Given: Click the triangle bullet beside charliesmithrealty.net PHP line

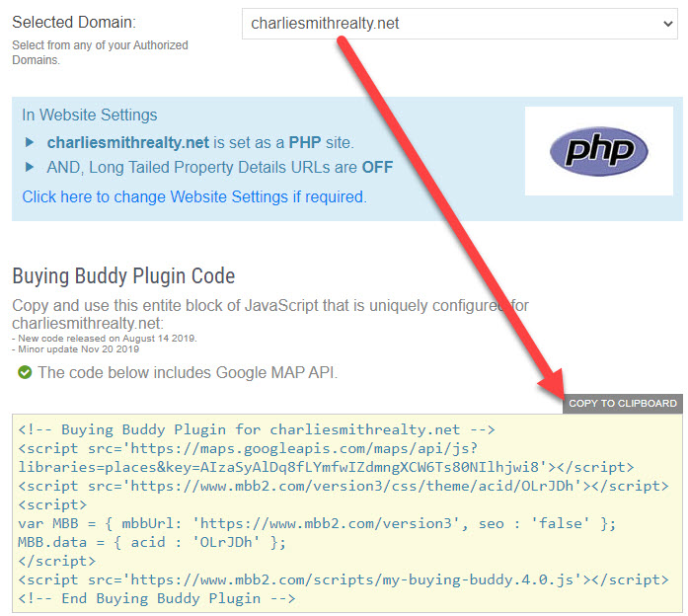Looking at the screenshot, I should pos(30,142).
